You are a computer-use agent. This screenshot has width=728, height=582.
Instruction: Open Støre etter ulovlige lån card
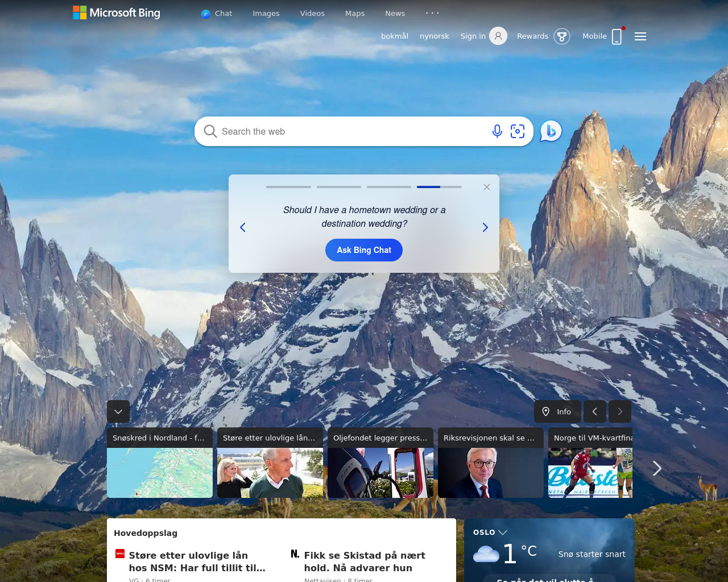[270, 463]
